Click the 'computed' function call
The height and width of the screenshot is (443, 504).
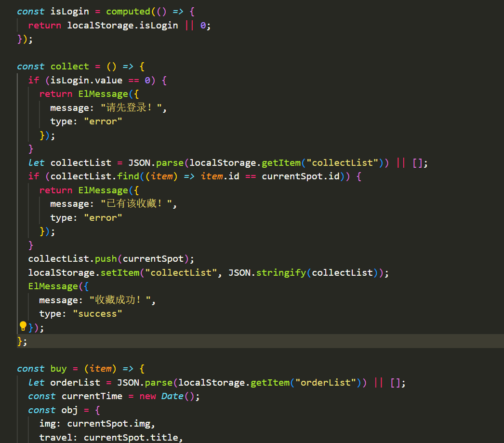[x=128, y=12]
